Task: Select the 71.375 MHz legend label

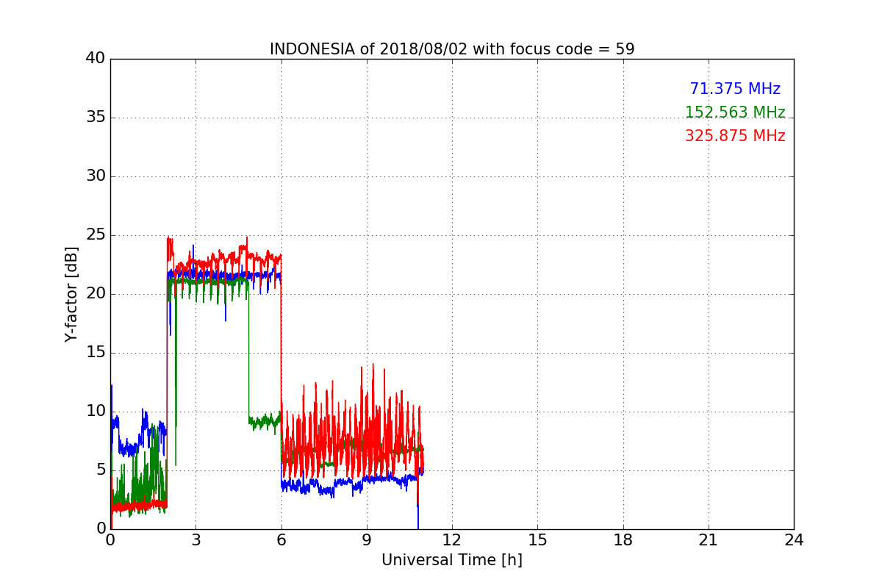Action: pyautogui.click(x=735, y=89)
